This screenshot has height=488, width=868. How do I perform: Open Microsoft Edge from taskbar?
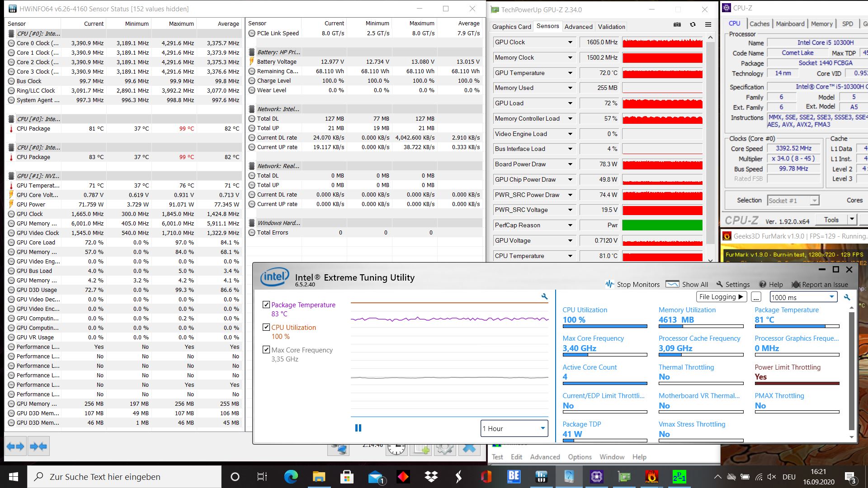click(x=291, y=477)
